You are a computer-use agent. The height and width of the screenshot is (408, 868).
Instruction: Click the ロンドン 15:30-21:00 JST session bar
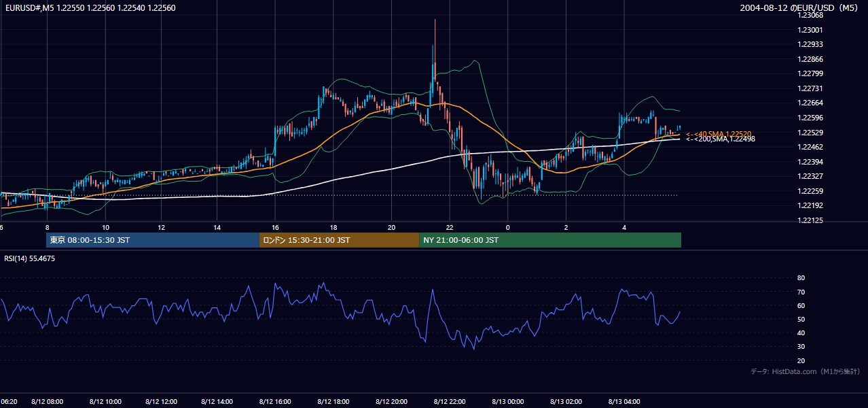tap(340, 240)
